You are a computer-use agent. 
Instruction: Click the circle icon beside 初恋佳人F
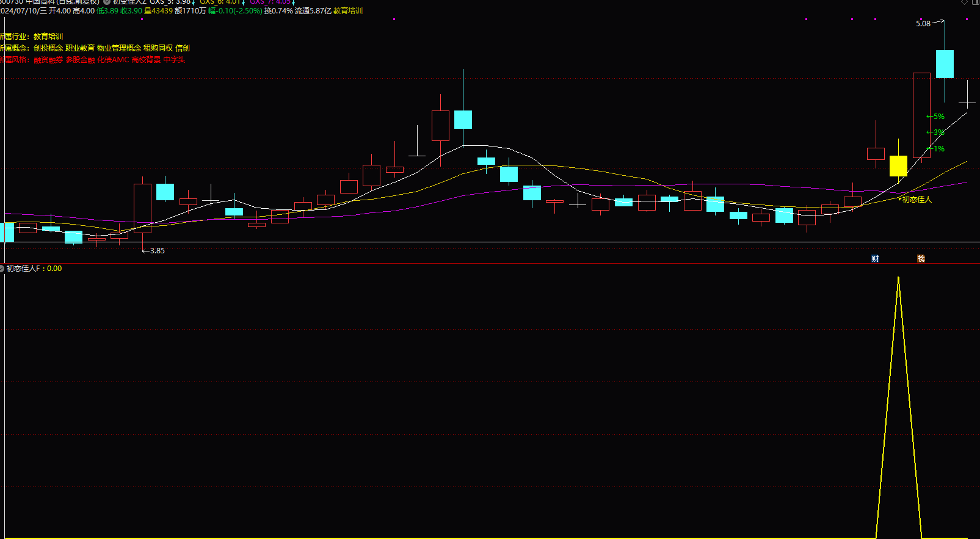[2, 269]
